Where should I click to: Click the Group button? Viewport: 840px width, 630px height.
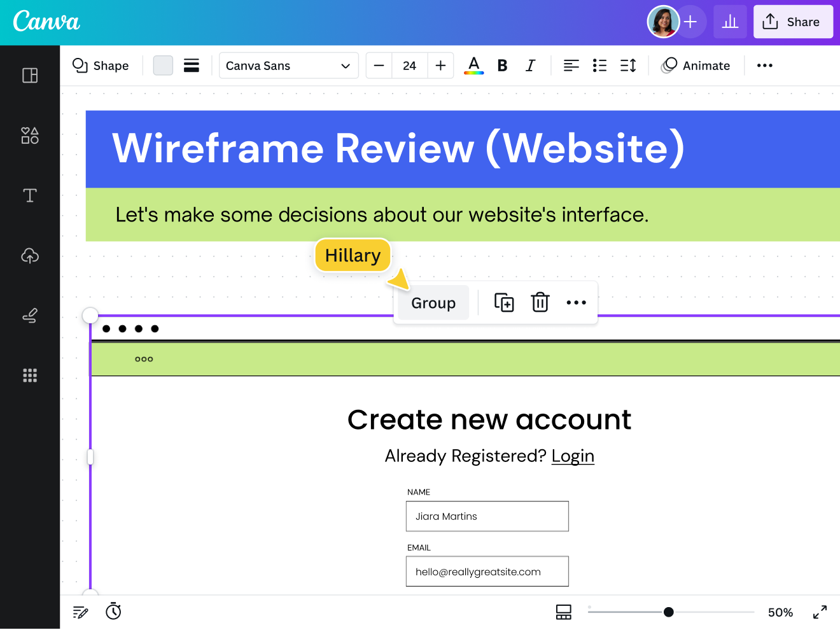pyautogui.click(x=433, y=303)
